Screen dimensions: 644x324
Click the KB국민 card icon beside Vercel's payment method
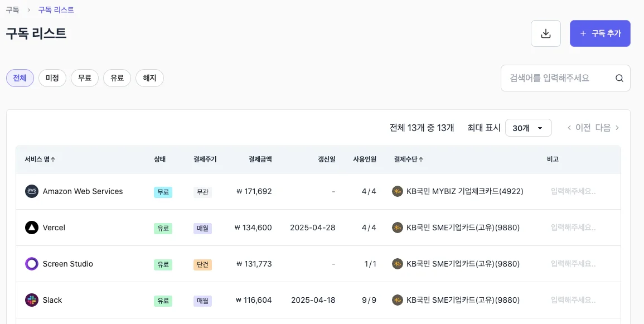(x=397, y=228)
